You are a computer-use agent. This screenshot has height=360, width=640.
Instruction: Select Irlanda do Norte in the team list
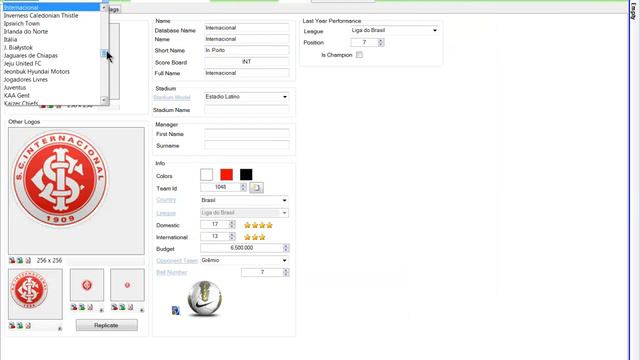26,31
